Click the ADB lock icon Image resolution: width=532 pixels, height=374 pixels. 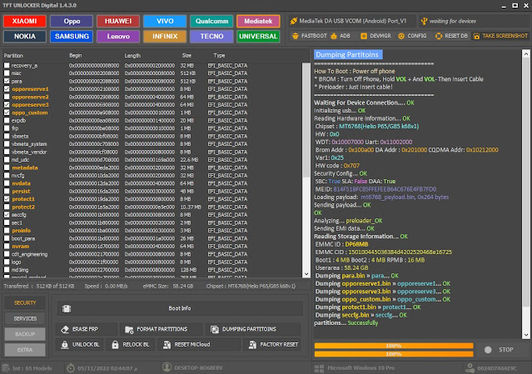[334, 36]
